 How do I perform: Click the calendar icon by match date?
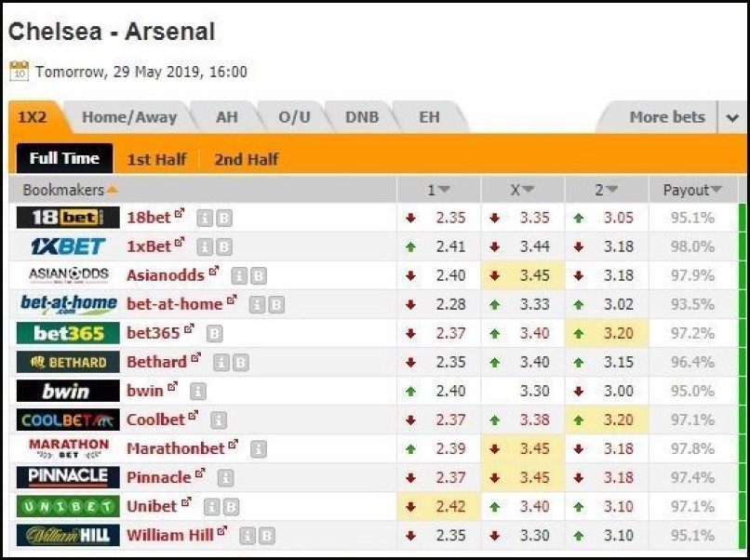click(x=20, y=72)
